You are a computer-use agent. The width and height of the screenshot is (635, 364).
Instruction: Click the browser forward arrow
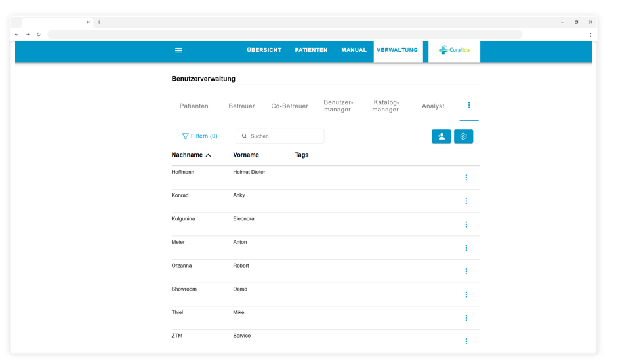tap(28, 34)
